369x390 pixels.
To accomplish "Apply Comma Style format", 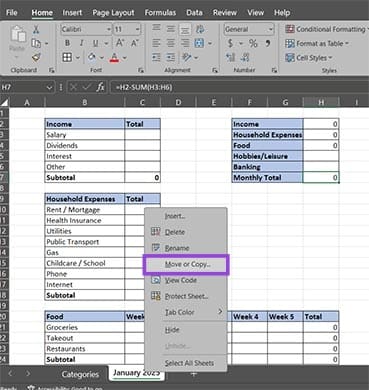I will (267, 43).
